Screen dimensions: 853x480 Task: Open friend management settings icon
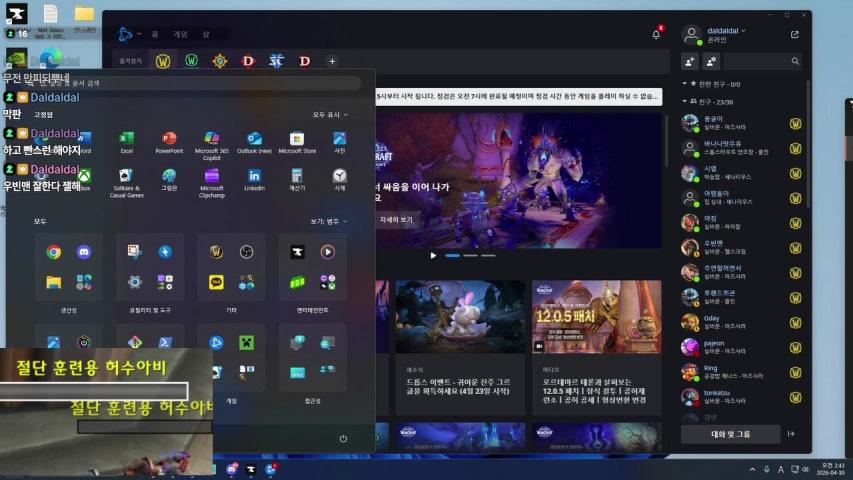click(711, 61)
